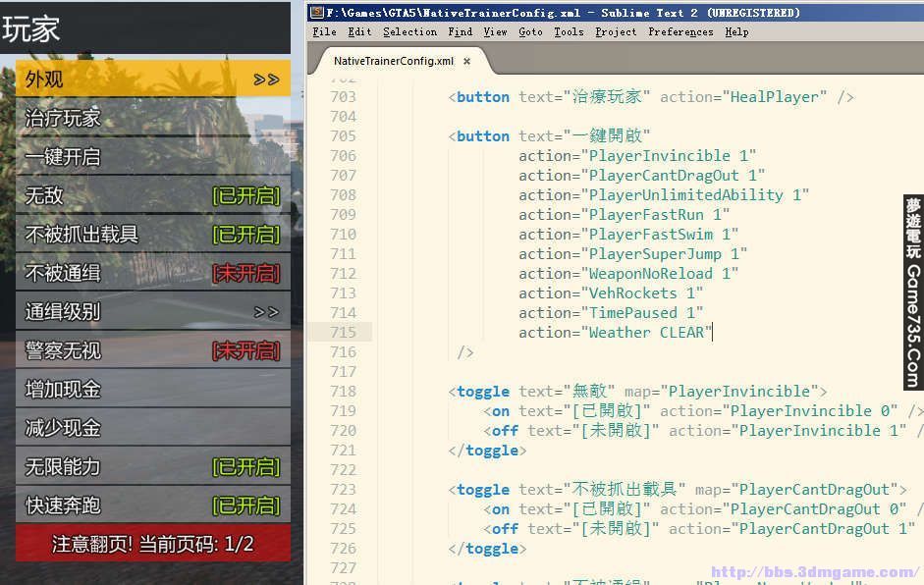Select 减少现金 in the trainer menu

coord(152,428)
